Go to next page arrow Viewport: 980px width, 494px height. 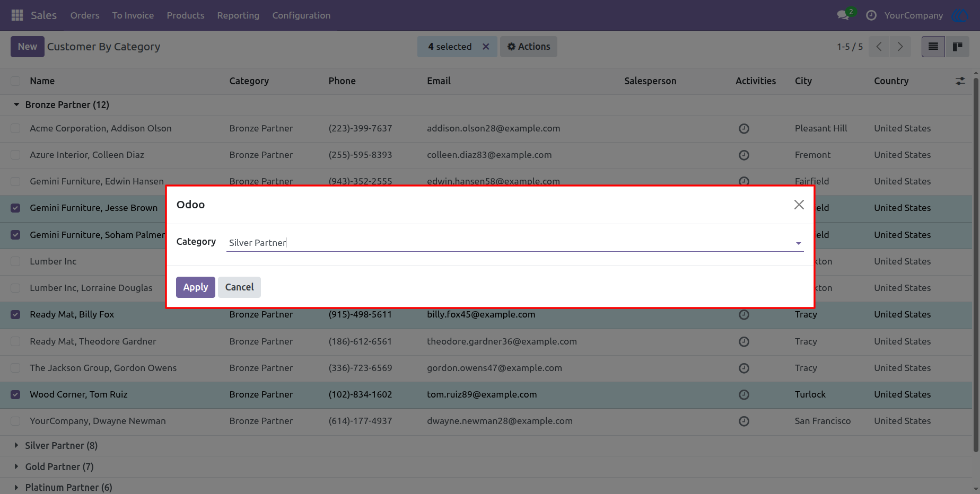[x=900, y=47]
